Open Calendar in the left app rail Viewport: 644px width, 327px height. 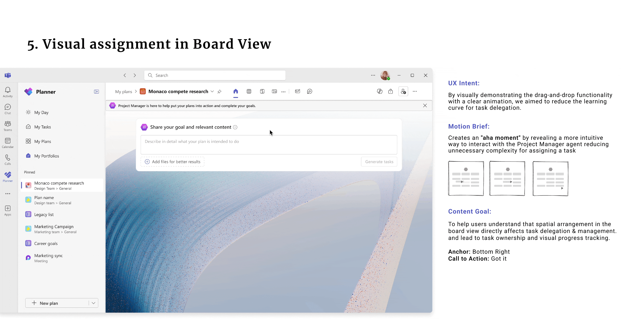[8, 143]
